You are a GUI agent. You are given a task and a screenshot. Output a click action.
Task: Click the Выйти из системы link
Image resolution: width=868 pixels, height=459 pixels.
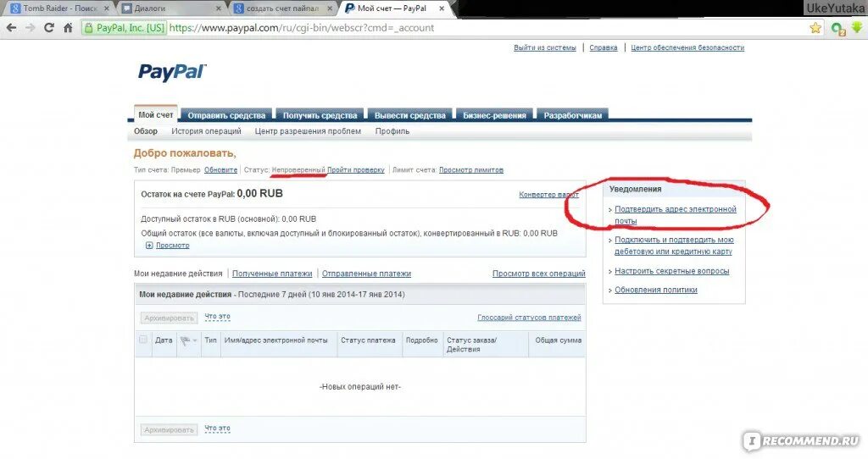[x=545, y=47]
